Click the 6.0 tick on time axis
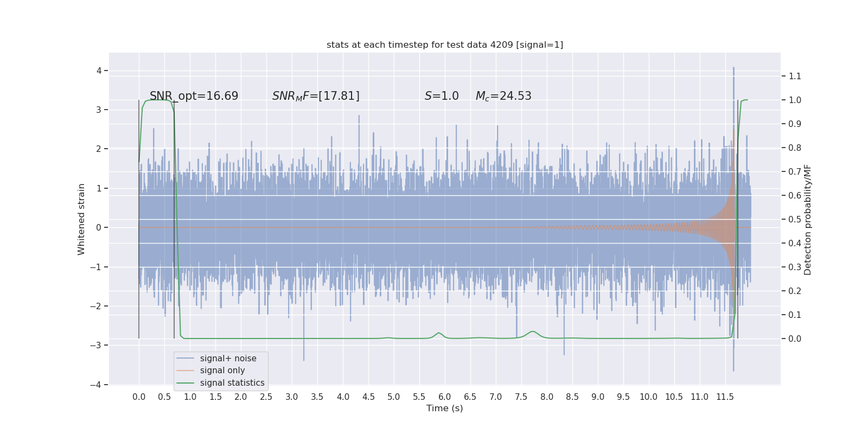 (445, 397)
